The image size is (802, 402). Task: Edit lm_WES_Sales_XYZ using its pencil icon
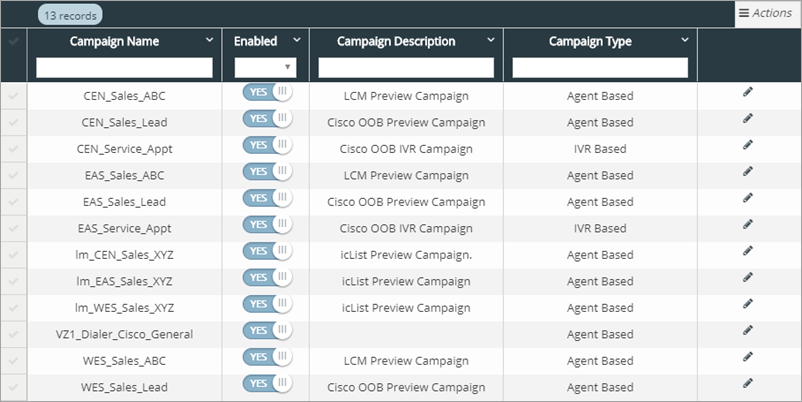click(x=747, y=304)
